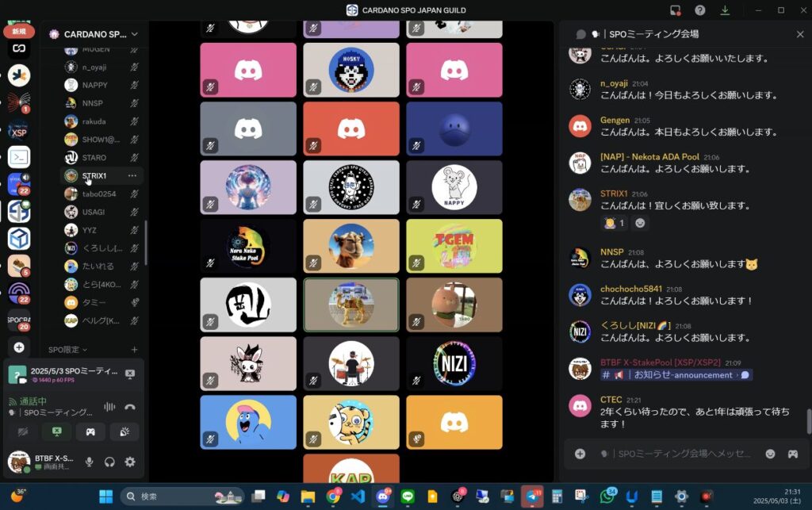Click the taskbar 検索 search box
Image resolution: width=812 pixels, height=510 pixels.
182,497
